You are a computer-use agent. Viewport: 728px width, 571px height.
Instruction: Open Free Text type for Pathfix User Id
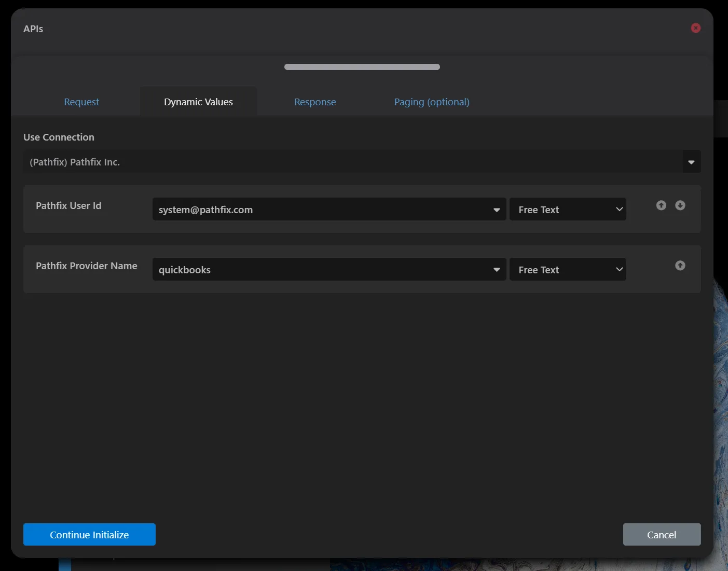point(568,210)
